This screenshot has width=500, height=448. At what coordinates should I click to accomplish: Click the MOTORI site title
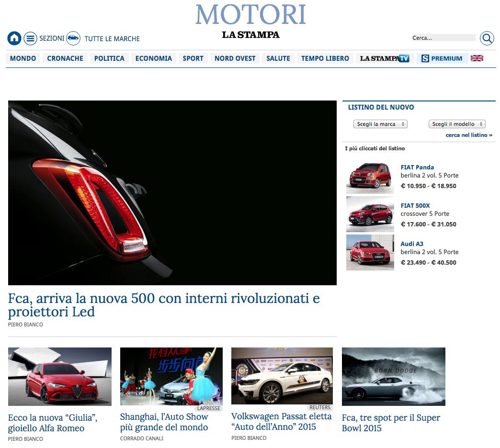pos(250,15)
